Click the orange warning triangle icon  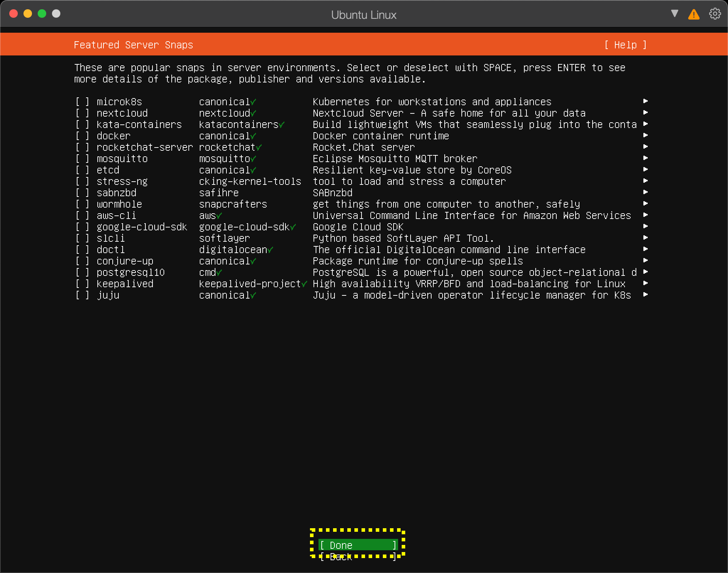[x=694, y=14]
